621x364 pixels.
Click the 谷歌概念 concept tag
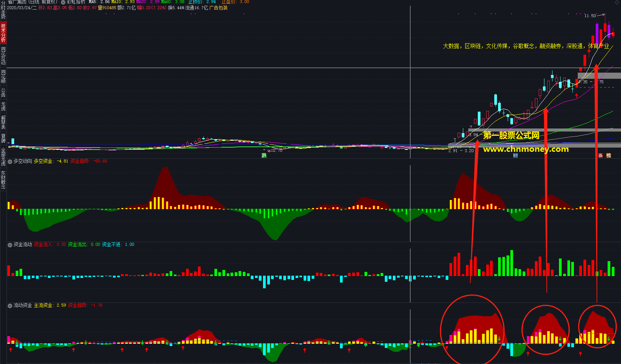[524, 46]
